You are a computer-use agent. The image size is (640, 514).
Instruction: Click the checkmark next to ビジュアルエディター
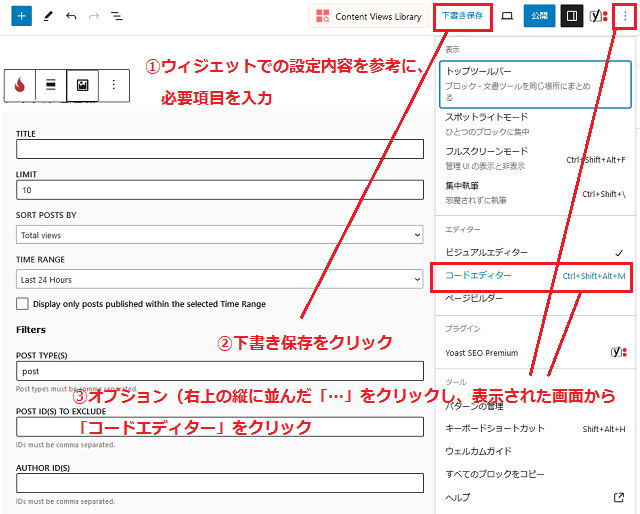point(619,253)
